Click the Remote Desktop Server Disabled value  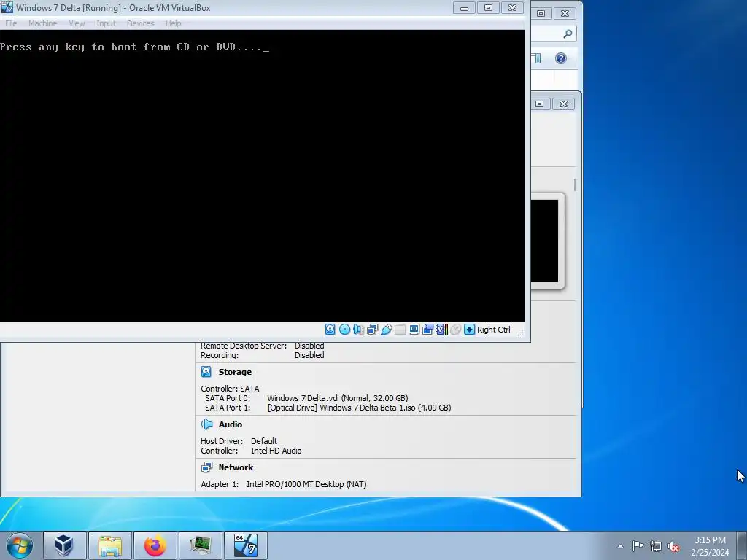[309, 346]
